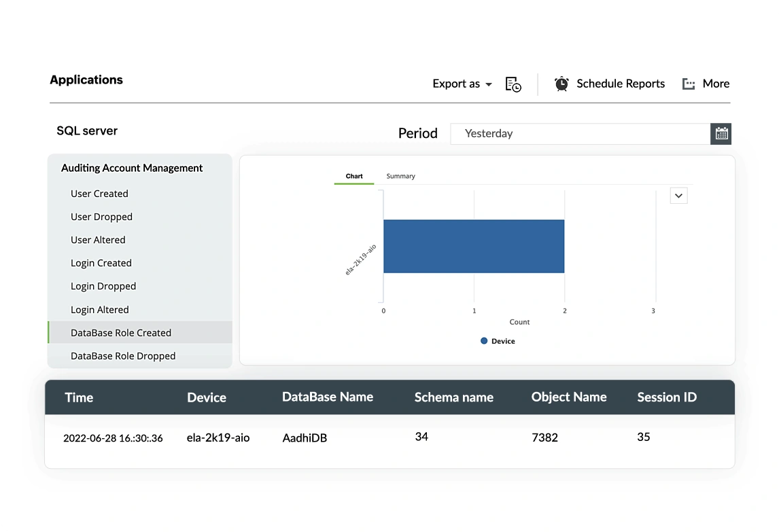The width and height of the screenshot is (779, 532).
Task: Click the More button label
Action: click(x=716, y=84)
